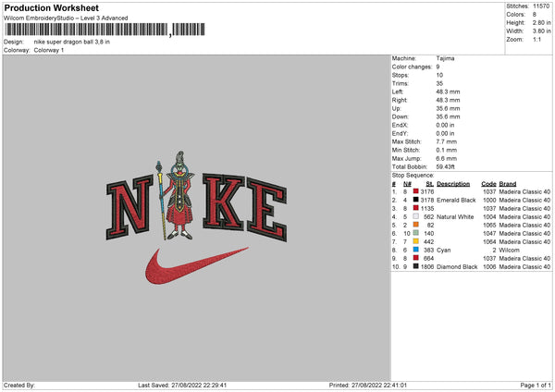Screen dimensions: 555x392
Task: Click the Max Stitch value 7.7 mm
Action: coord(447,141)
